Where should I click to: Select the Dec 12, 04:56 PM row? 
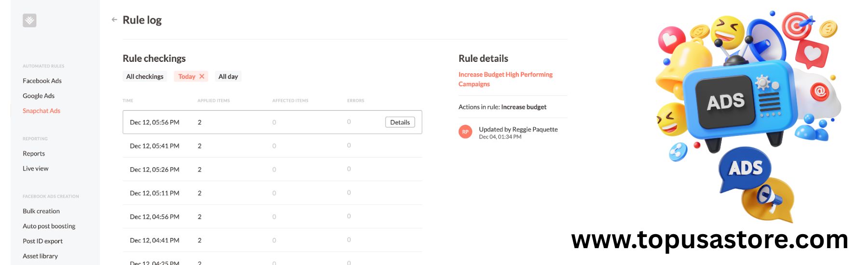click(x=272, y=216)
